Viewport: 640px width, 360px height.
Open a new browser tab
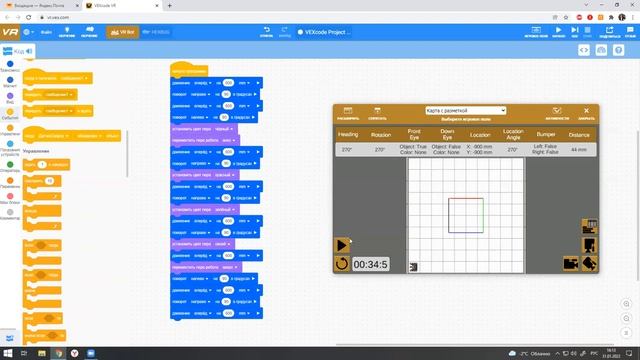pos(169,6)
